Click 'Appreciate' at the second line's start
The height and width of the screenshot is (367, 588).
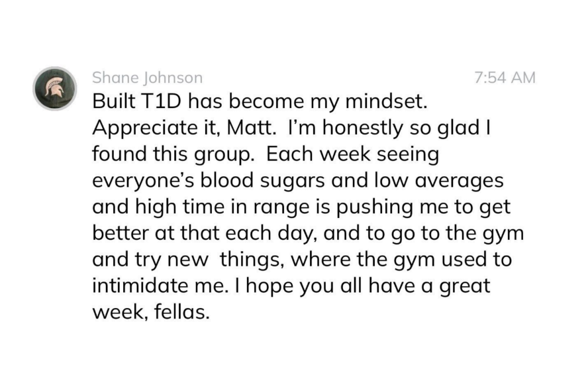point(143,129)
